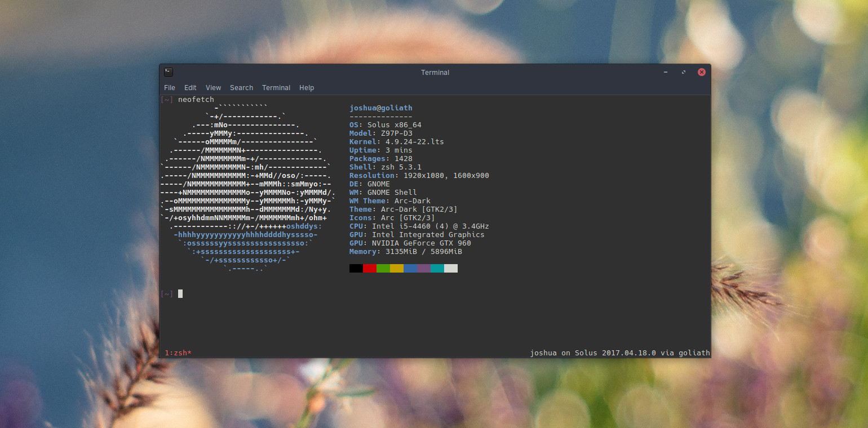Click status text 'joshua on Solus 2017.04.18.0'
The image size is (868, 428).
coord(593,353)
